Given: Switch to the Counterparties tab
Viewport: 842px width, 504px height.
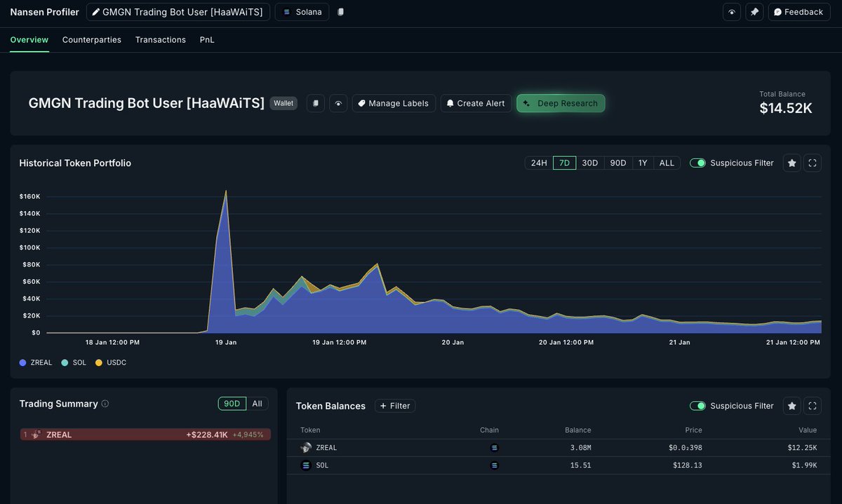Looking at the screenshot, I should click(x=92, y=40).
